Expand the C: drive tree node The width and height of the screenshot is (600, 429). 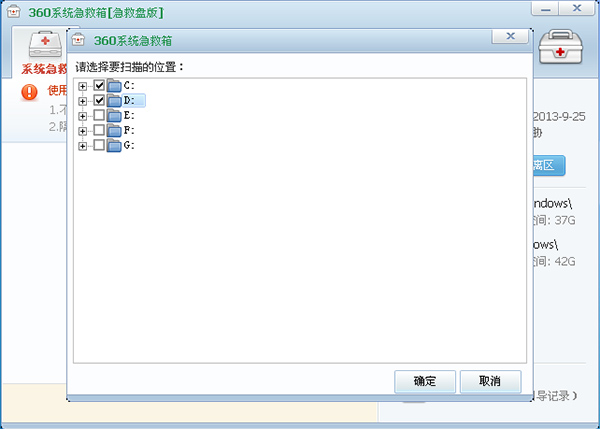point(82,86)
